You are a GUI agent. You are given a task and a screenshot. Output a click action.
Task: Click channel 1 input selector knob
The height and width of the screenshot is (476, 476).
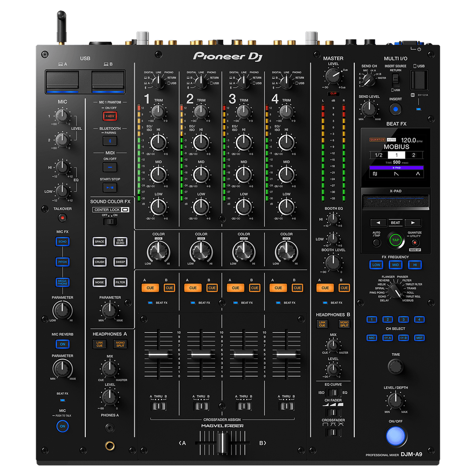click(158, 82)
